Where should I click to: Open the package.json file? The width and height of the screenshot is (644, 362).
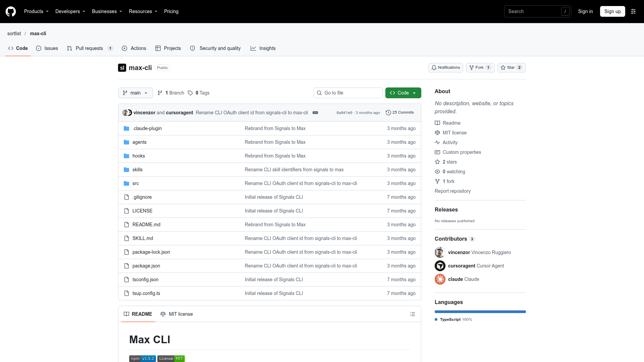[x=146, y=266]
